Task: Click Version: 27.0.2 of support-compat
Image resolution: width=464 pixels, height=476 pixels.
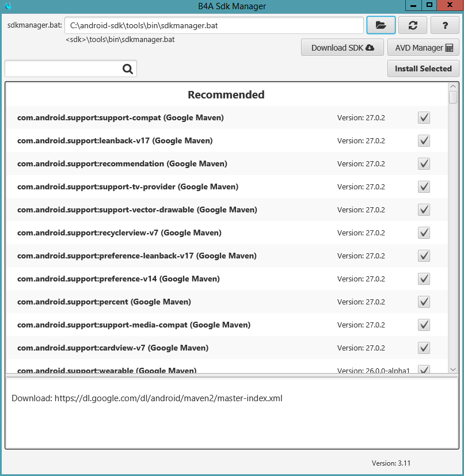Action: (x=361, y=118)
